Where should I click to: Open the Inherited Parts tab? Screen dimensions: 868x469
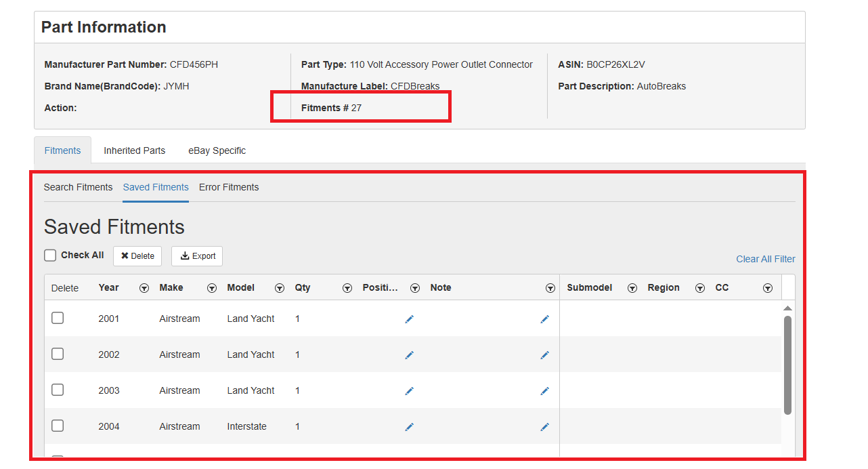tap(134, 150)
